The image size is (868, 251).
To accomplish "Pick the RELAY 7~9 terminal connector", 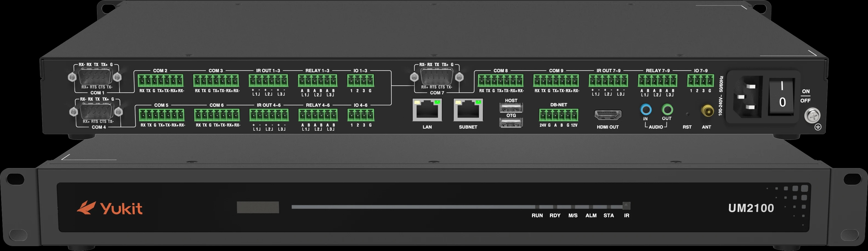I will 658,81.
